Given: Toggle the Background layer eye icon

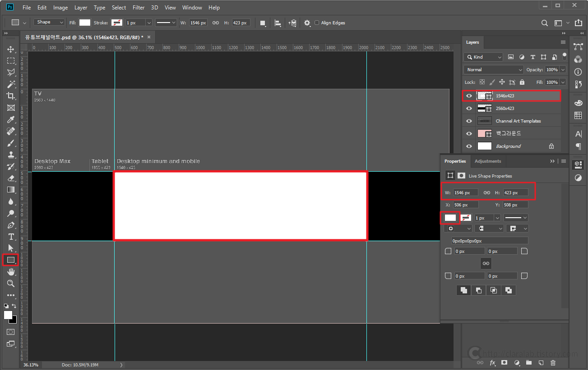Looking at the screenshot, I should coord(469,146).
